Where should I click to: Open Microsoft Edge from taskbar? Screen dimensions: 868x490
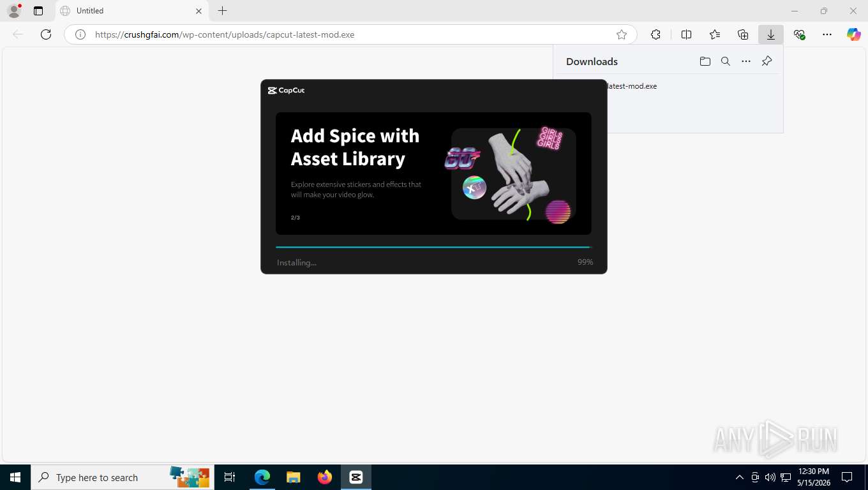tap(262, 477)
